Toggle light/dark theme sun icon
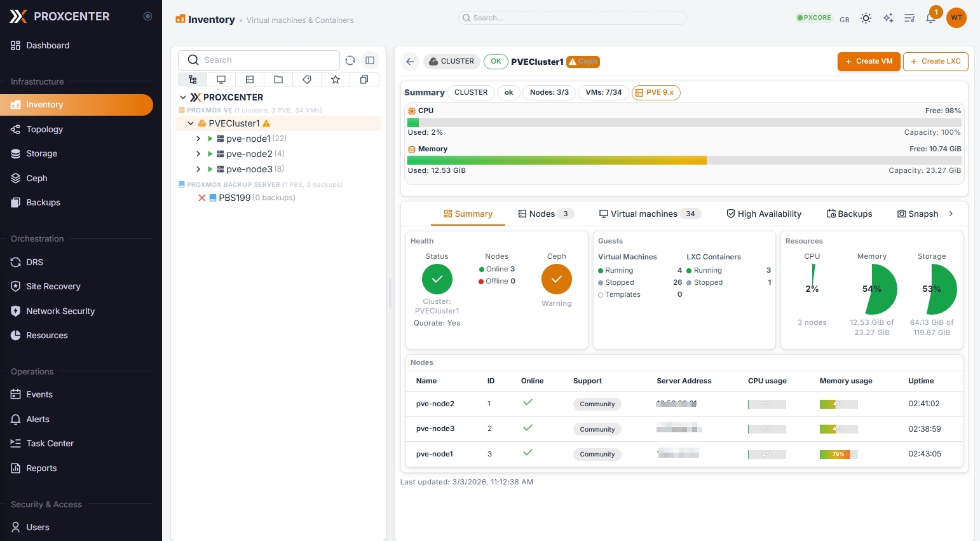The width and height of the screenshot is (980, 541). (x=866, y=18)
